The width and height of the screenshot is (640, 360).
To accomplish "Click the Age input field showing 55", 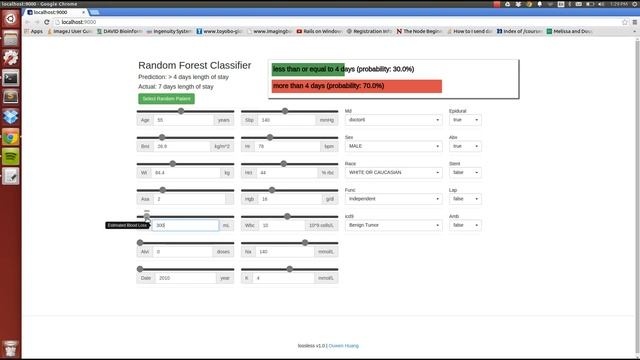I will click(x=183, y=120).
